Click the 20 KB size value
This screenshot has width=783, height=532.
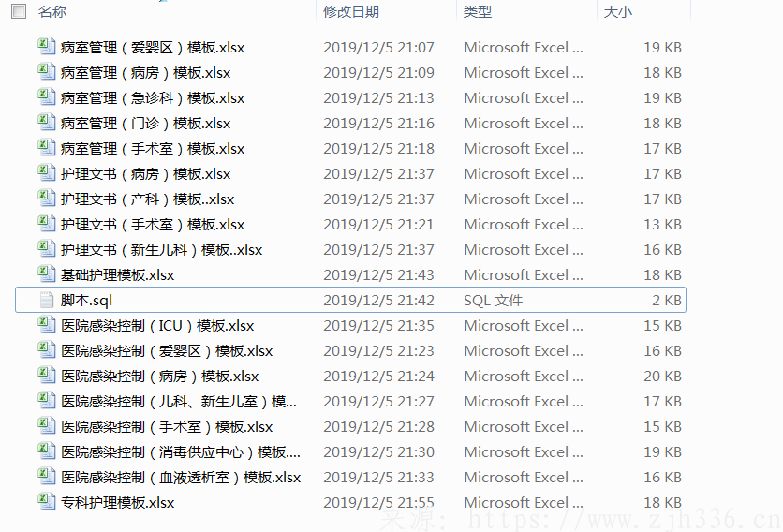(x=663, y=377)
